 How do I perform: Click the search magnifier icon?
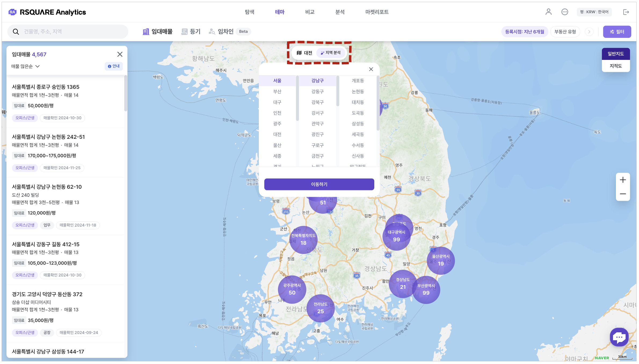click(16, 32)
